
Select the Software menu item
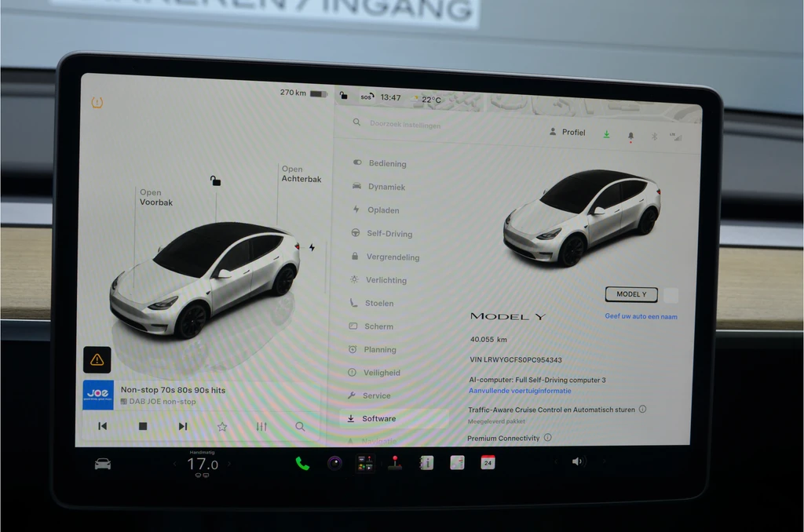click(x=393, y=418)
